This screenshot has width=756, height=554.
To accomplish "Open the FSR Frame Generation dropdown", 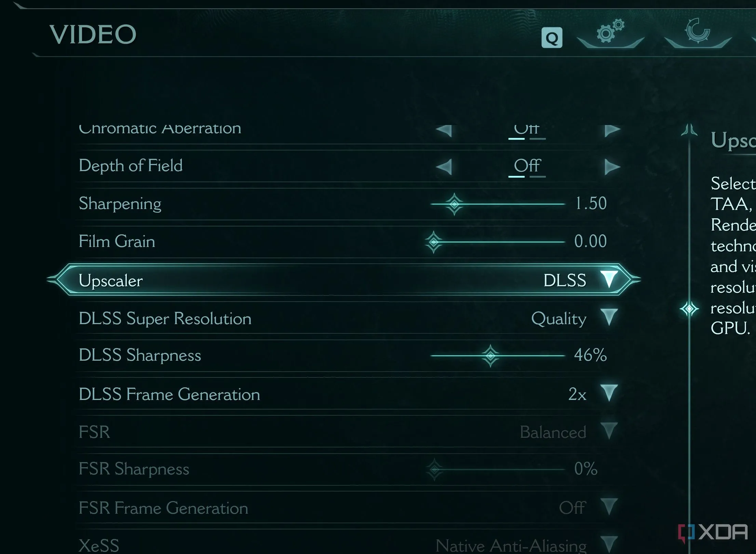I will click(x=609, y=507).
